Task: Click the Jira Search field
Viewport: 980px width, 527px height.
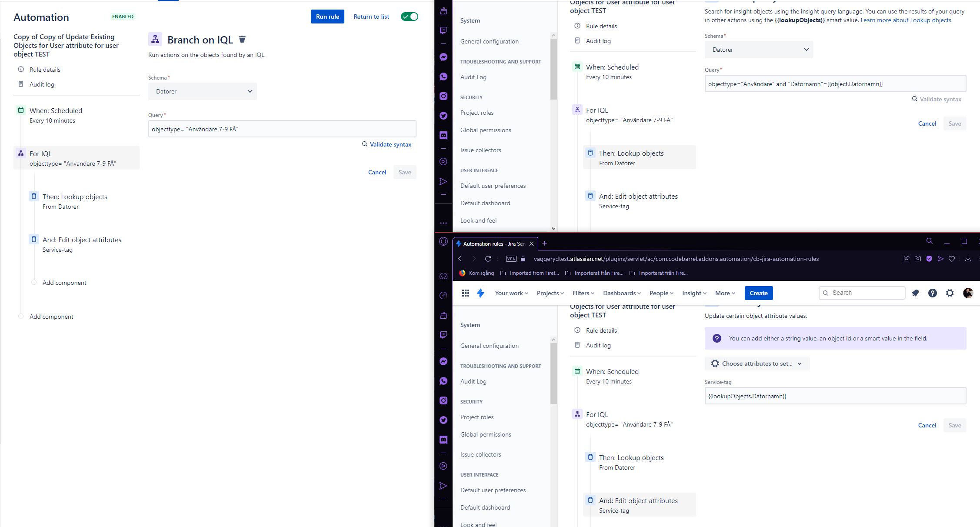Action: tap(862, 293)
